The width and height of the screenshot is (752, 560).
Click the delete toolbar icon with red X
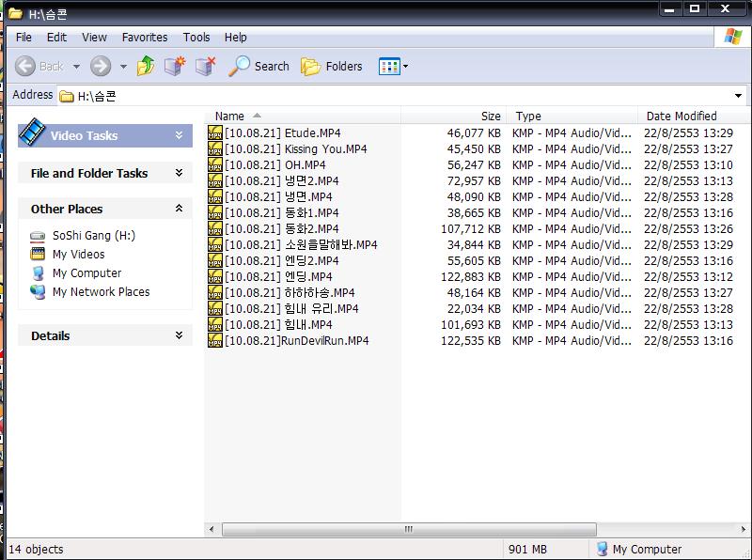(x=206, y=66)
